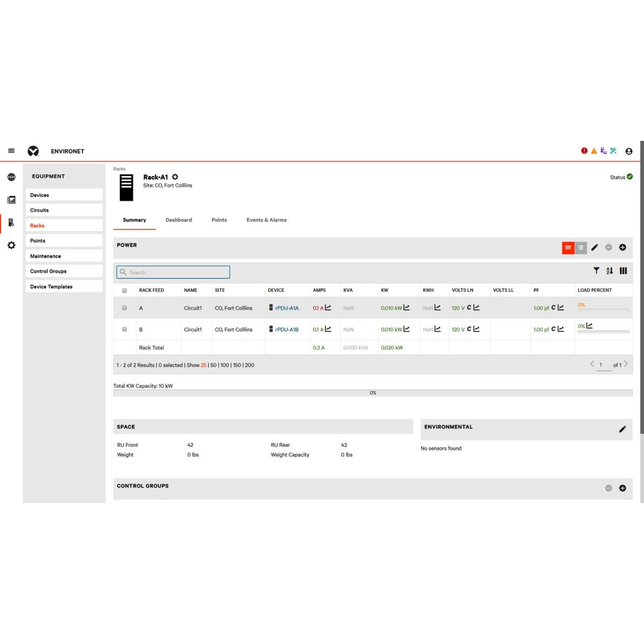Open the Events & Alarms tab

(x=266, y=220)
